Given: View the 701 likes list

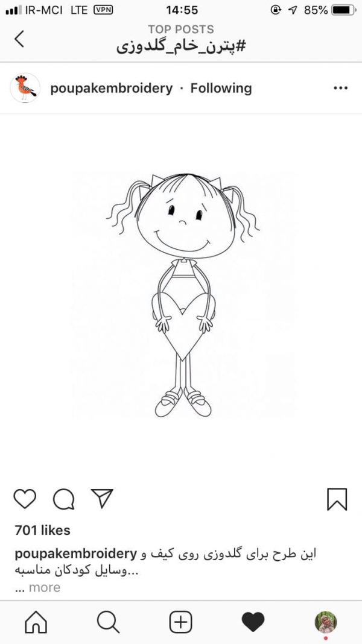Looking at the screenshot, I should pyautogui.click(x=42, y=530).
